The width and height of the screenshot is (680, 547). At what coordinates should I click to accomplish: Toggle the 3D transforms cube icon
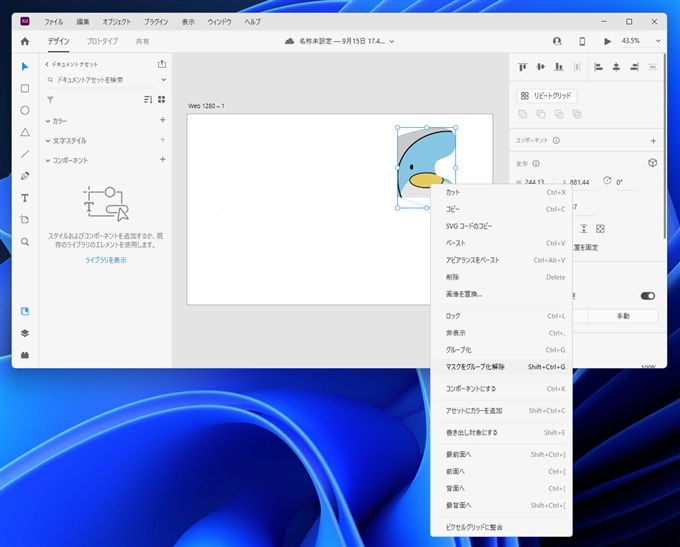coord(652,163)
